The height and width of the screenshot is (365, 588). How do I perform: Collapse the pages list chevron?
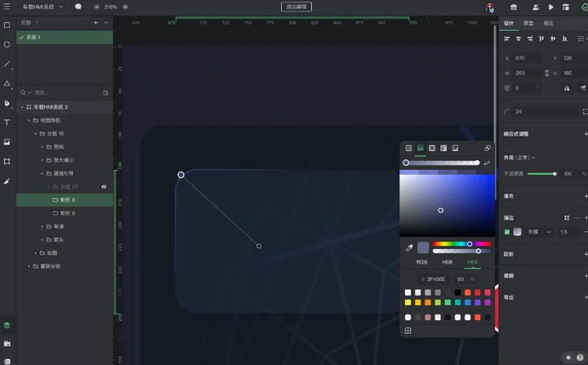click(x=106, y=23)
